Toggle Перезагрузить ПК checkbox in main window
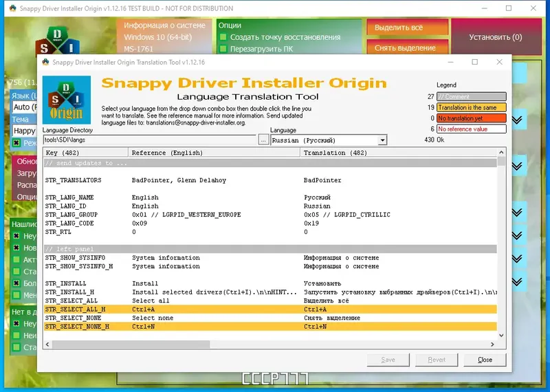The width and height of the screenshot is (550, 392). coord(223,49)
